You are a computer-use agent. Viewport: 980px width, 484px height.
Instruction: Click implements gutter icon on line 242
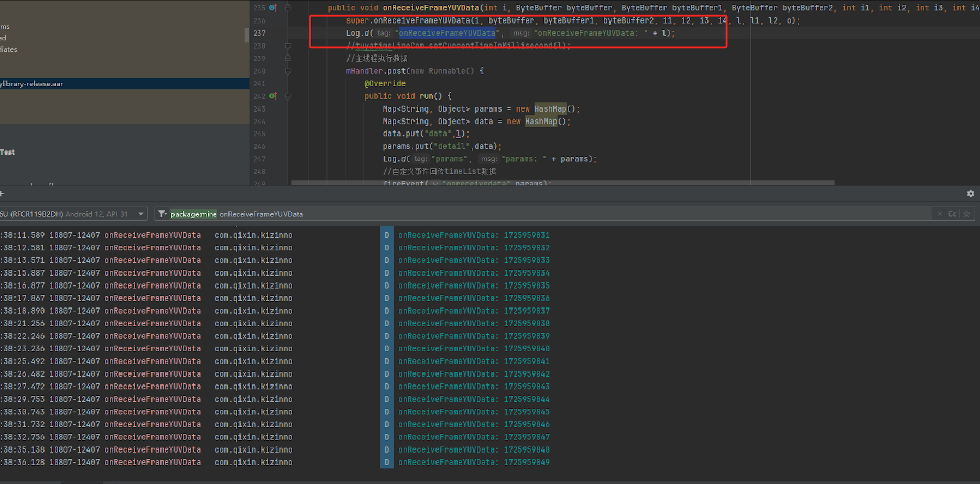click(x=273, y=96)
